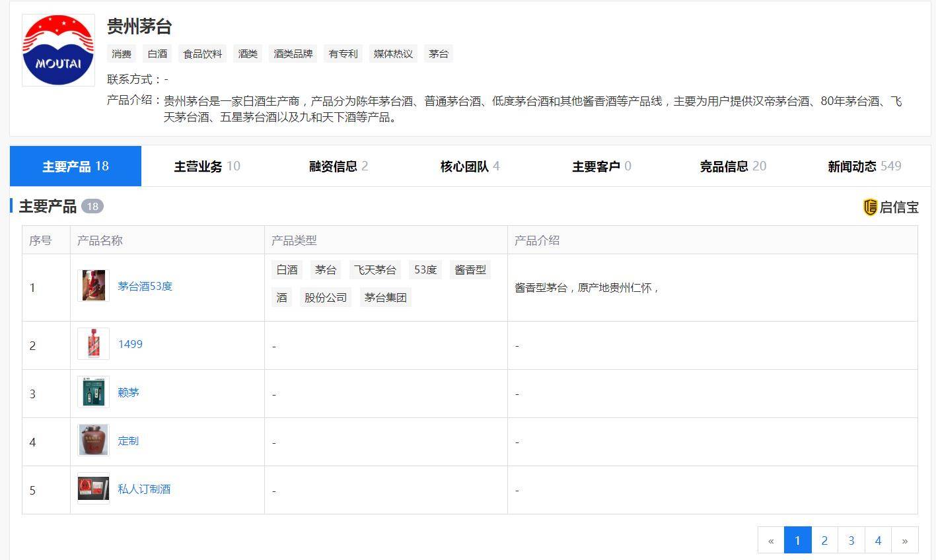Click the next page arrow
The width and height of the screenshot is (936, 560).
click(x=904, y=540)
